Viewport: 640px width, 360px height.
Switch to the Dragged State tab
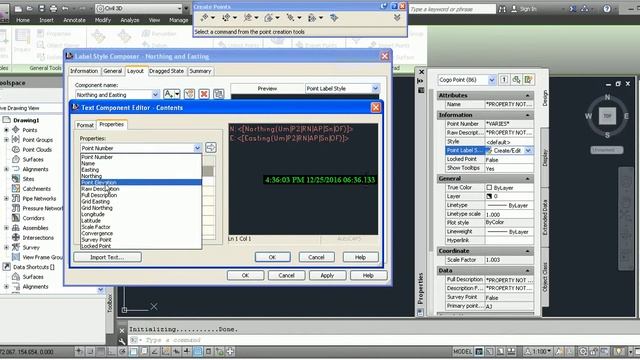166,71
